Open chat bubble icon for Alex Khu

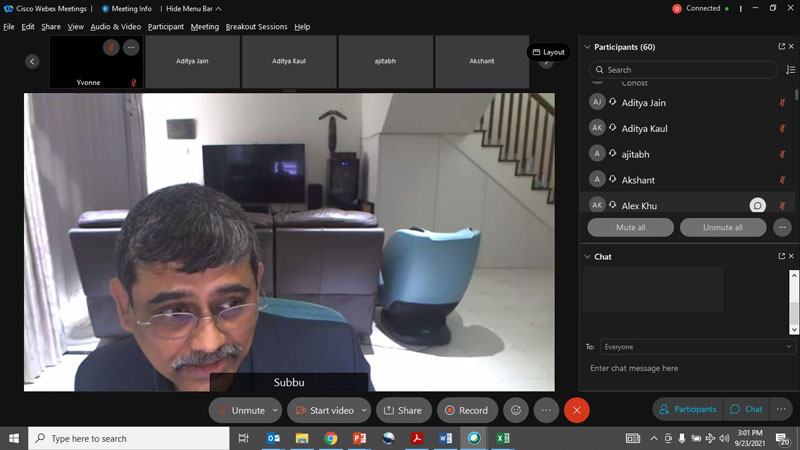point(758,205)
